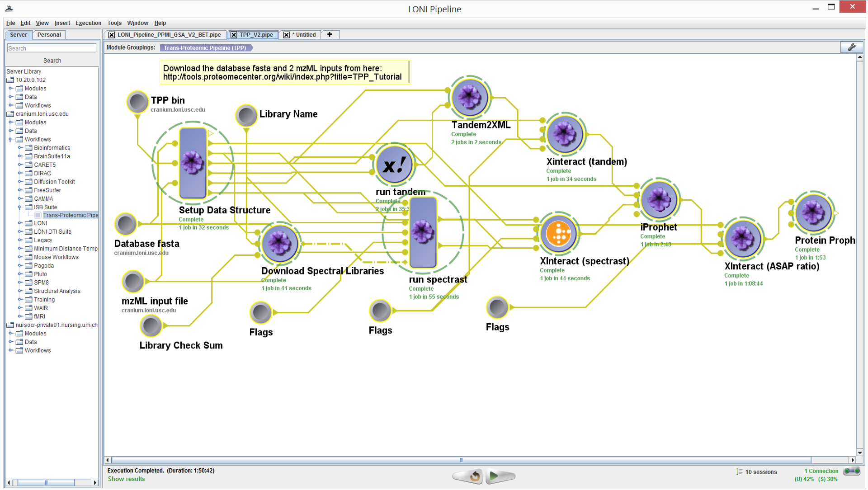This screenshot has height=490, width=868.
Task: Select the mzML input file node
Action: point(133,281)
